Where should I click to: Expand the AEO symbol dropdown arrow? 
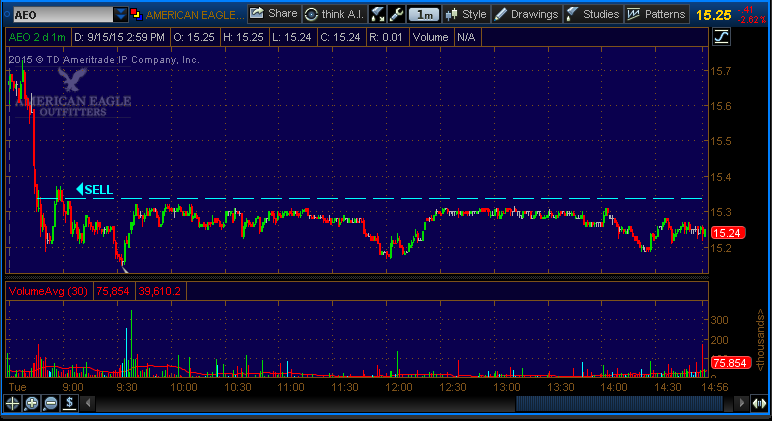pos(120,14)
